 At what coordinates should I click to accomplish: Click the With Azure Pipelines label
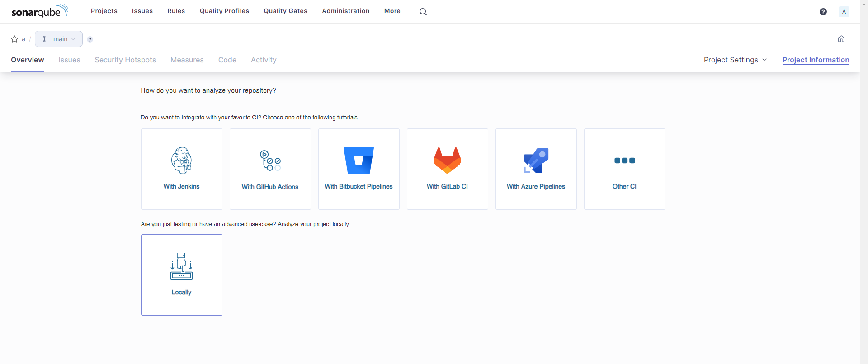536,186
